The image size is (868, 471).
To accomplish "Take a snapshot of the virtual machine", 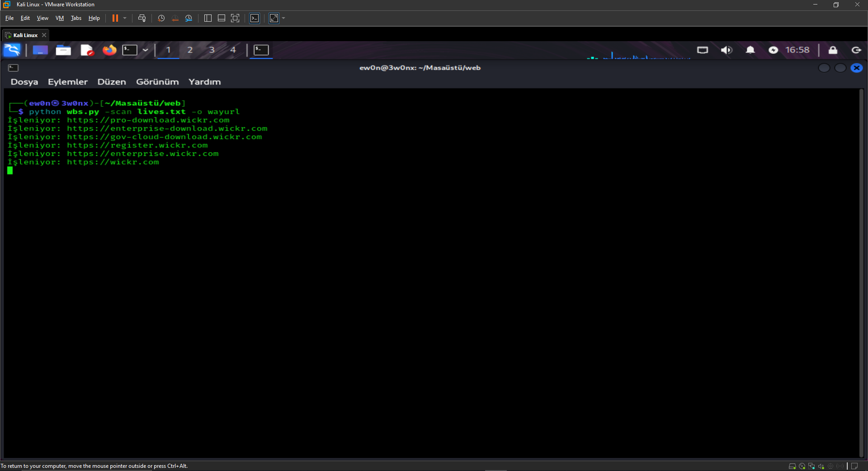I will coord(161,18).
